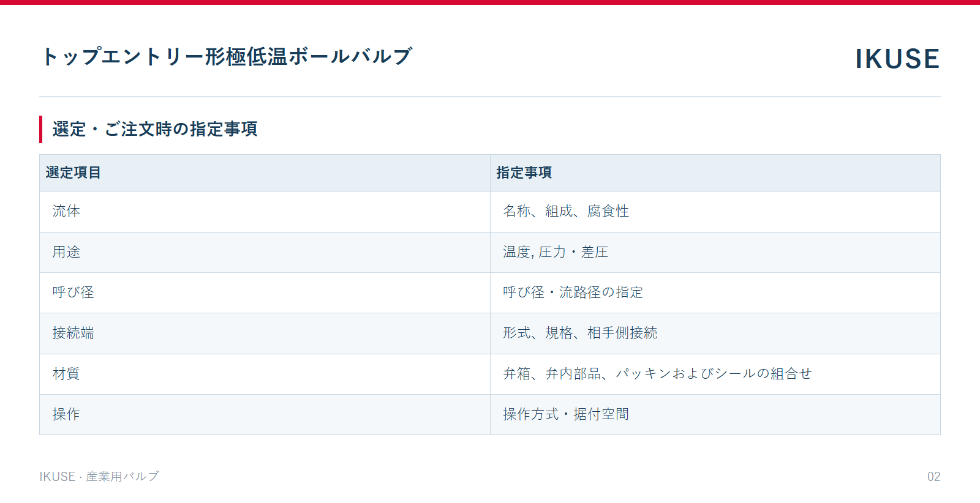Click the section heading 選定・ご注文時の指定事項

click(x=155, y=129)
